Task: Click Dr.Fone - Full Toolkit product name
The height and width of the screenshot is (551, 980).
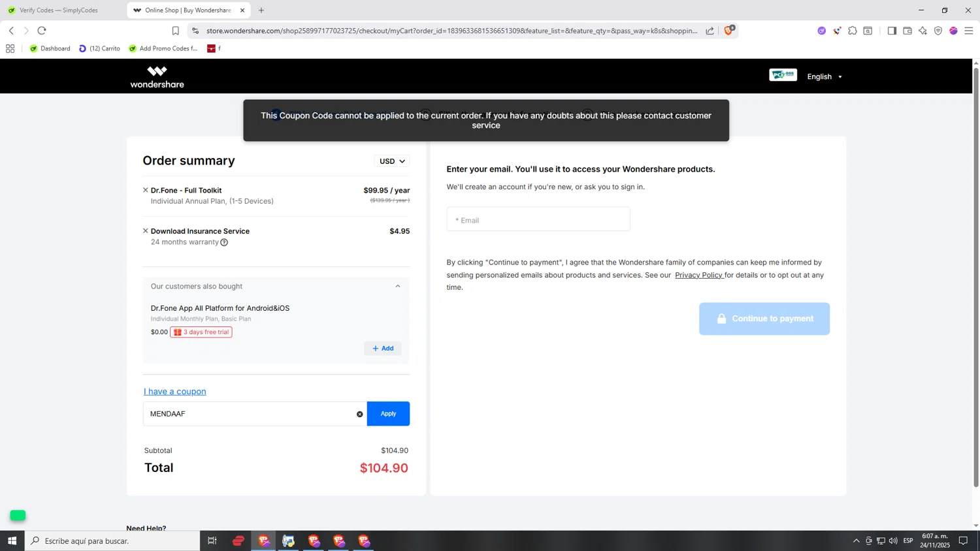Action: tap(186, 191)
